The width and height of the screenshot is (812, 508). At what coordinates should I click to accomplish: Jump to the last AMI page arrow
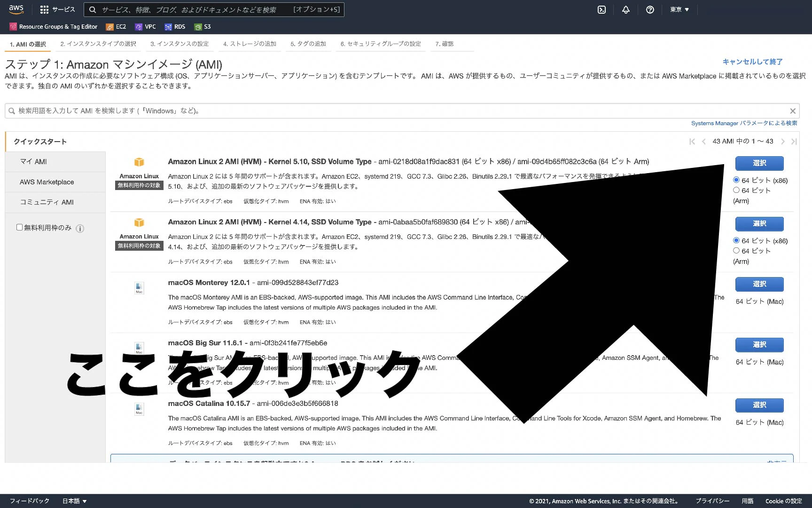coord(794,141)
